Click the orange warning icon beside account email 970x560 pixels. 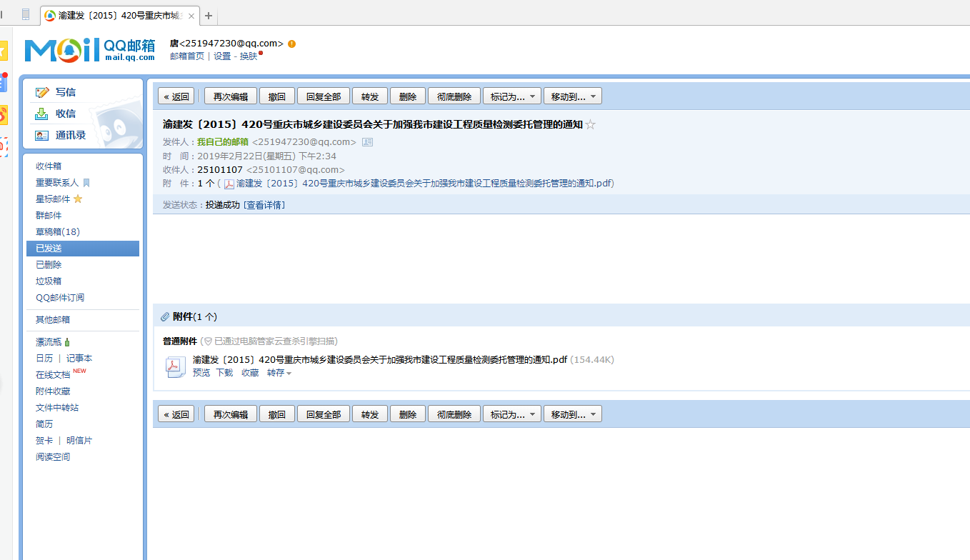click(291, 44)
